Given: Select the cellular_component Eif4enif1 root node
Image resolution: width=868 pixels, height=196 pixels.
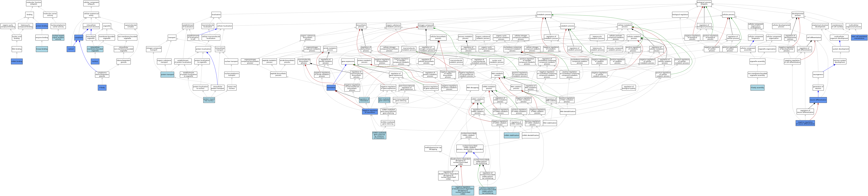Looking at the screenshot, I should point(91,3).
